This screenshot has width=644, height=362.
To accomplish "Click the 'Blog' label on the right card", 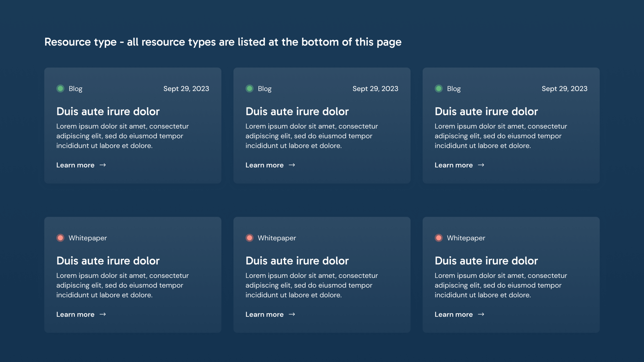I will click(x=454, y=89).
